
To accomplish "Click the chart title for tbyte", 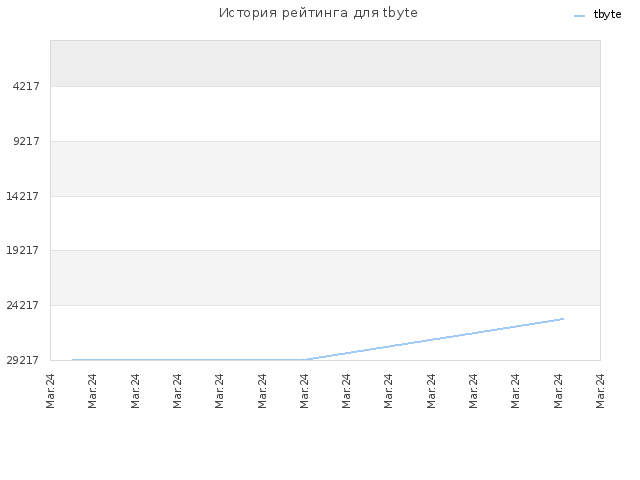I will [x=318, y=13].
